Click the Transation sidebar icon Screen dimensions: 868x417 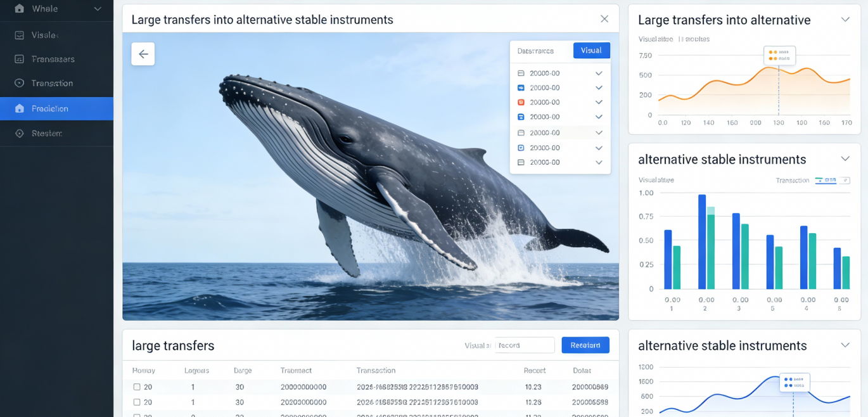coord(20,83)
